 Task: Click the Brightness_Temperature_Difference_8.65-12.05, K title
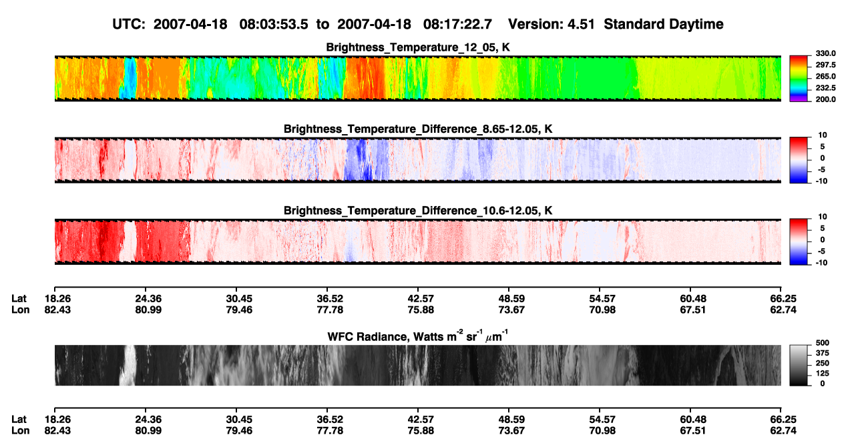pos(418,129)
